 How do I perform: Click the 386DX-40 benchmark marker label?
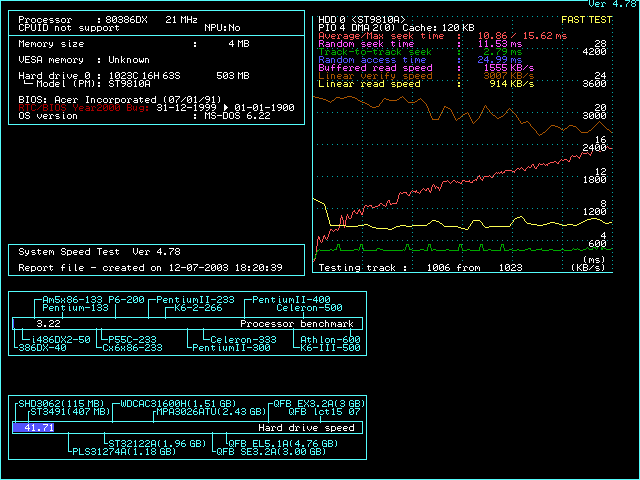click(40, 348)
